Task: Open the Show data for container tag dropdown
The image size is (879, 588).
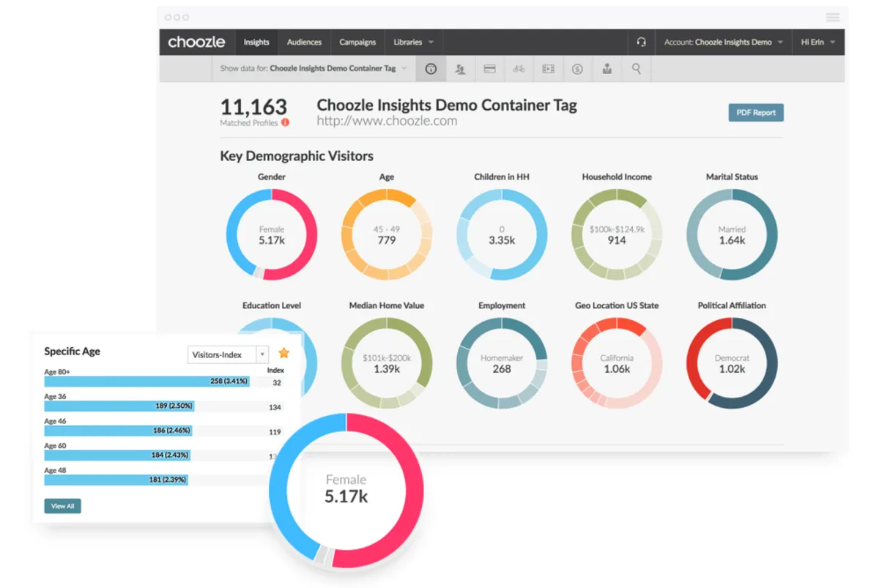Action: click(x=314, y=69)
